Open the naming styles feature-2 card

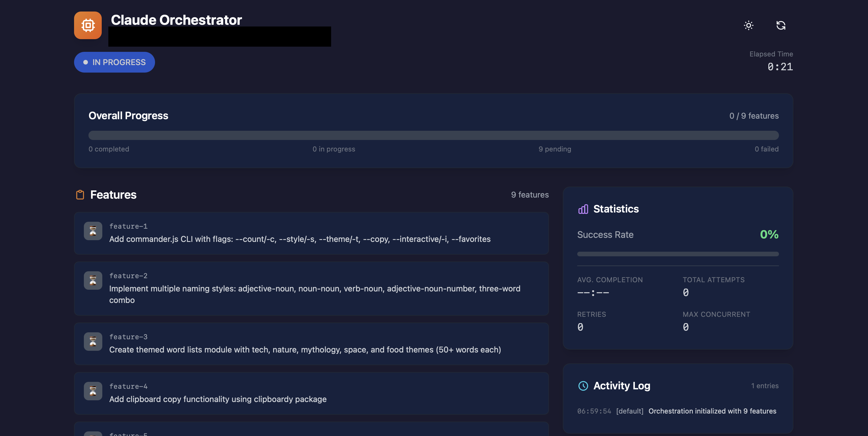[311, 289]
